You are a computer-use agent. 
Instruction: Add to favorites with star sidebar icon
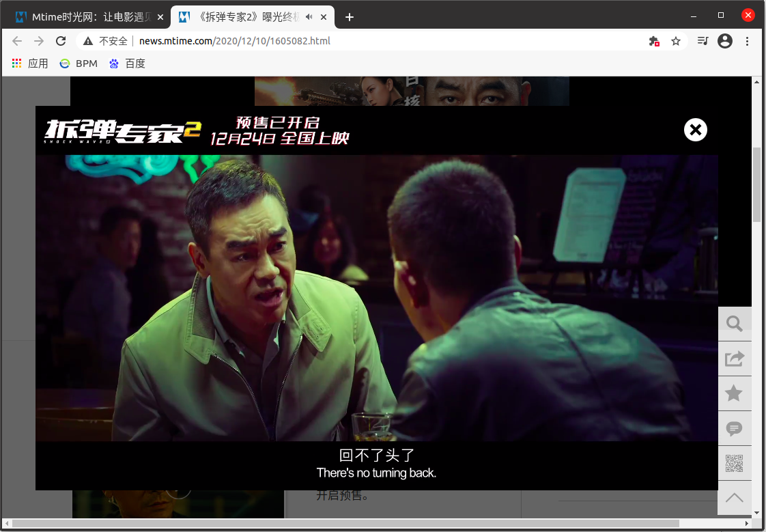tap(734, 394)
